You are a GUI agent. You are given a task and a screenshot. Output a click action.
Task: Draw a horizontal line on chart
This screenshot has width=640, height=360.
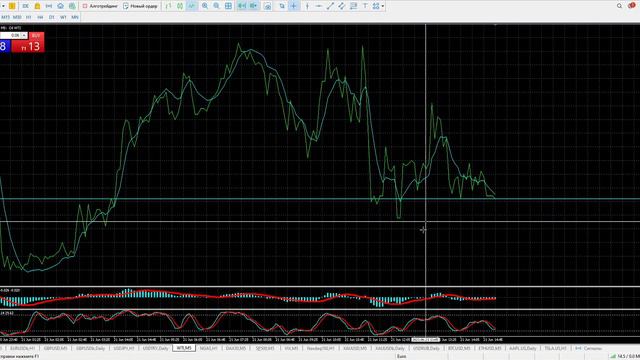318,6
